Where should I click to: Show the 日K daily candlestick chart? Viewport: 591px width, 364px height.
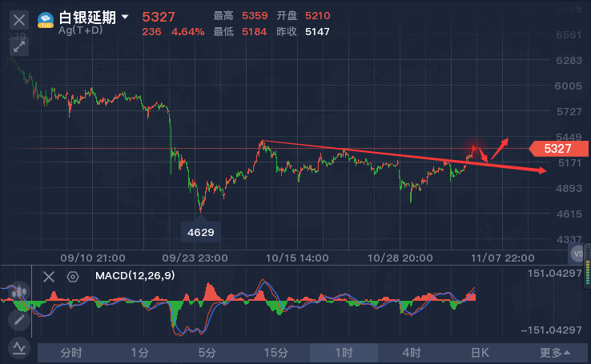point(479,352)
